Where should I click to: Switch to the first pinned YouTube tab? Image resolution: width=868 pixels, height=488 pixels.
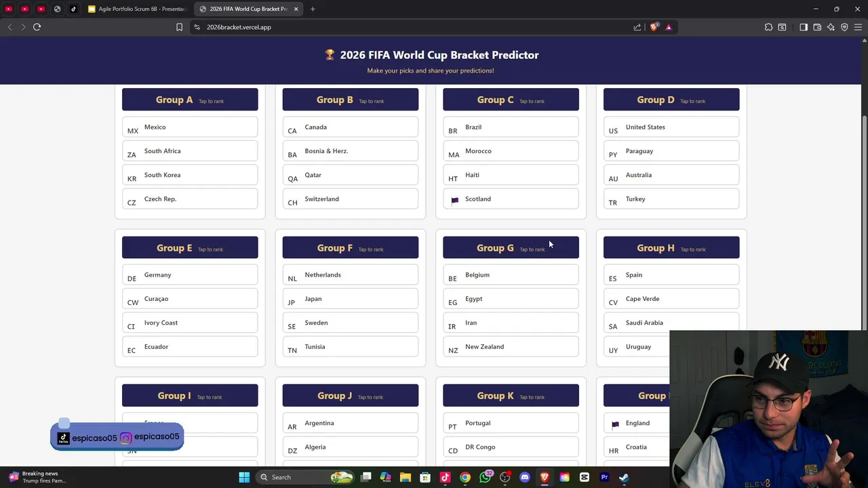coord(8,9)
